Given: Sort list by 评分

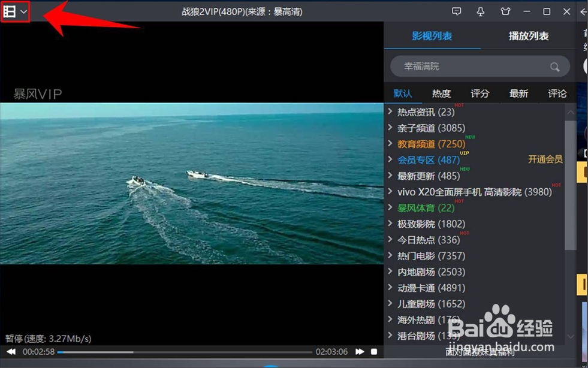Looking at the screenshot, I should pyautogui.click(x=480, y=93).
